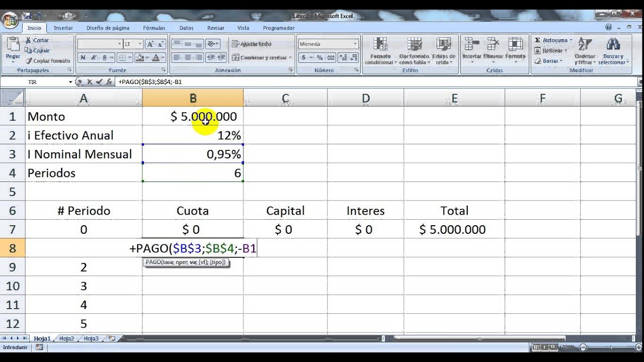Click the Ajustar texto button

pos(252,44)
